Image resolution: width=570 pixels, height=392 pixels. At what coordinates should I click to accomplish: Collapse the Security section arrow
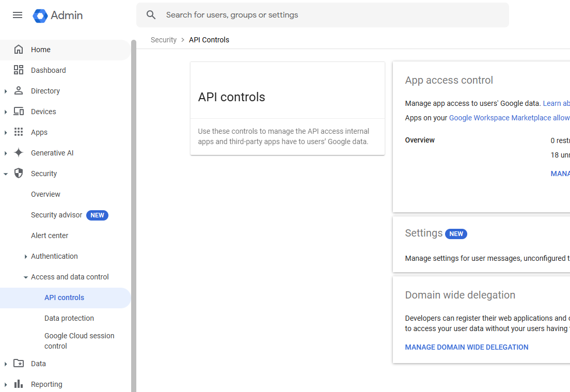coord(6,174)
